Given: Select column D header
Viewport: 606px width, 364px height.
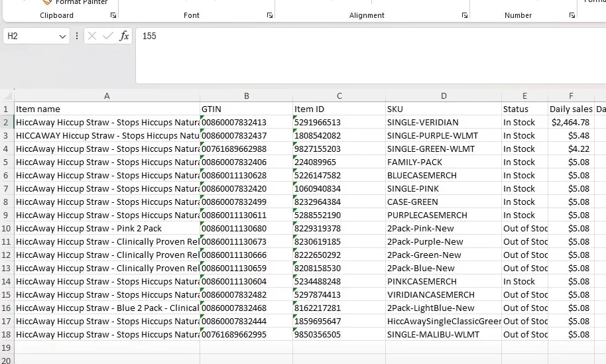Looking at the screenshot, I should [444, 96].
